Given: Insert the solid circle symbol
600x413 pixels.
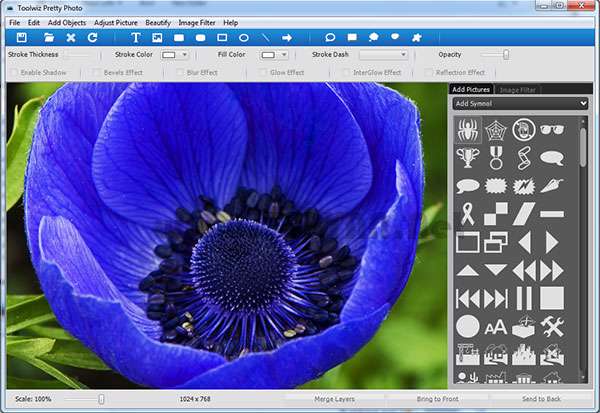Looking at the screenshot, I should pyautogui.click(x=468, y=327).
